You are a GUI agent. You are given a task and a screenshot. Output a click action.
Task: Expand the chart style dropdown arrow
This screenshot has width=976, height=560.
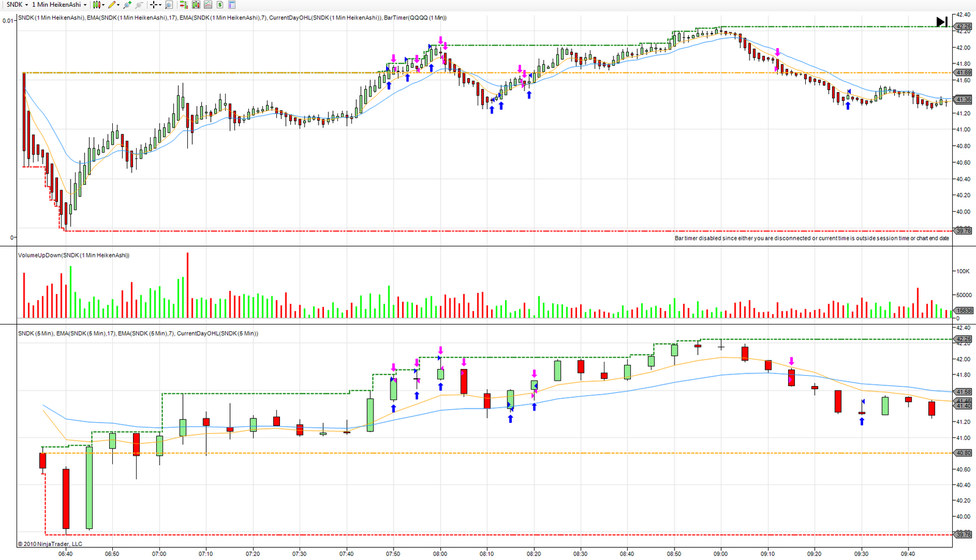click(104, 5)
